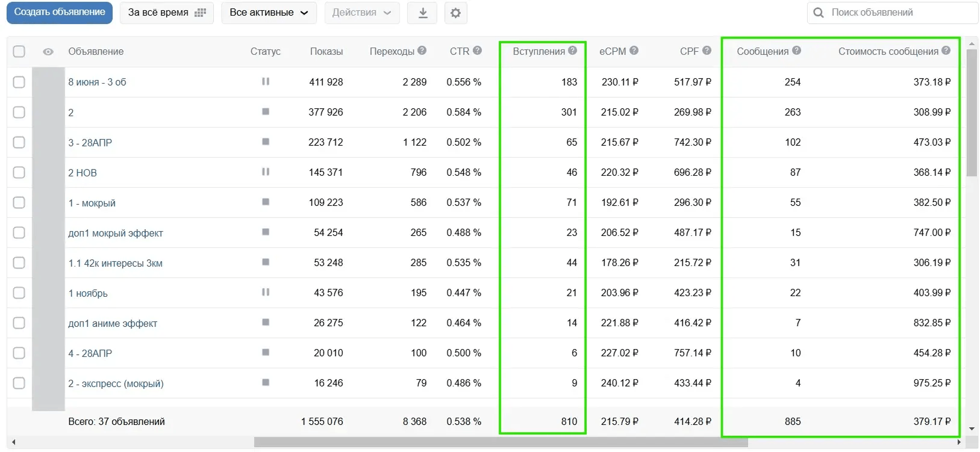
Task: Click stopped status icon for '1.1 42к интересы 3км'
Action: pos(266,262)
